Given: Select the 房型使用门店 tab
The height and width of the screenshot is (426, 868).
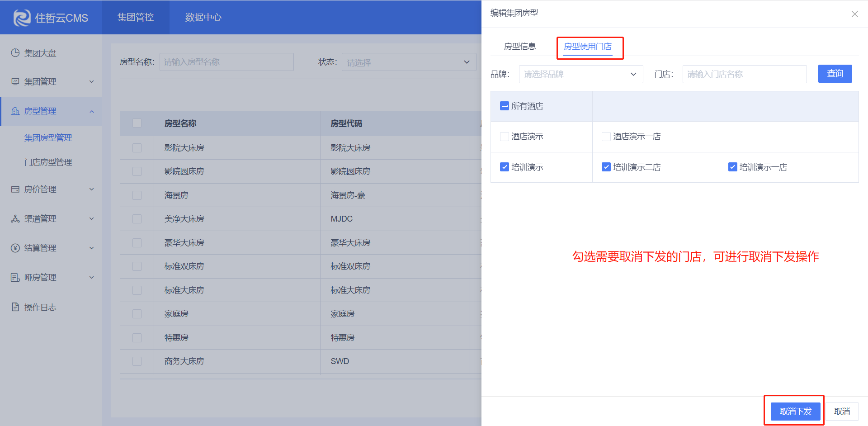Looking at the screenshot, I should 587,46.
